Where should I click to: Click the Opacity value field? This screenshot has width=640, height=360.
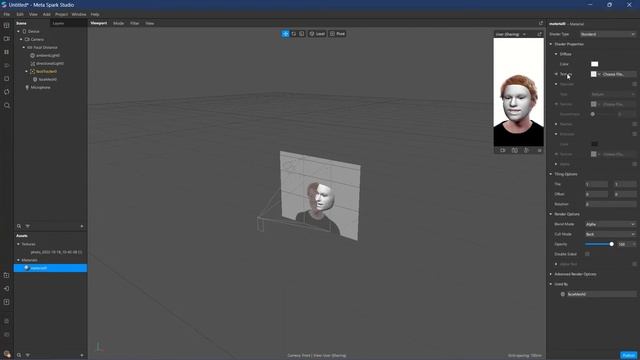(623, 244)
